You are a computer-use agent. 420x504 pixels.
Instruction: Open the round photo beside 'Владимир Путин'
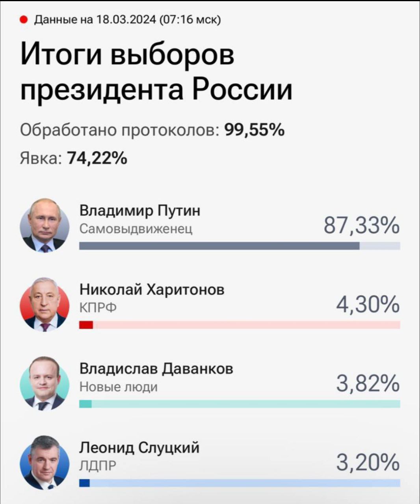[44, 225]
